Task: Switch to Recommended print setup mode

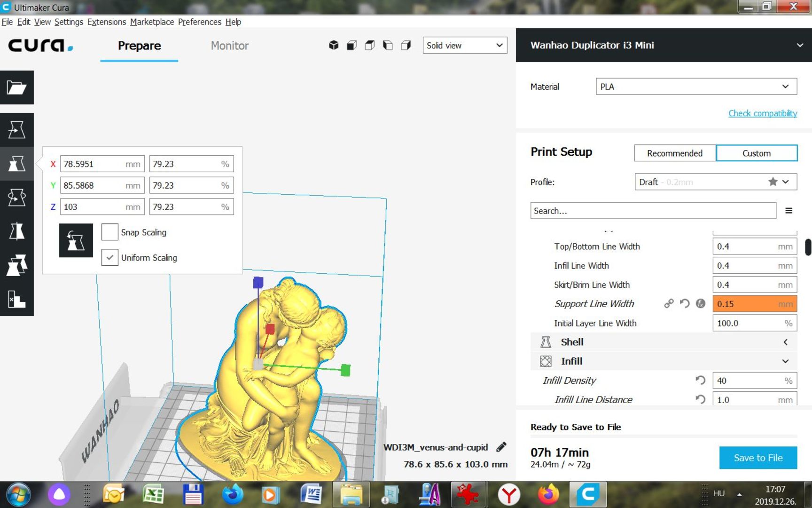Action: (x=674, y=153)
